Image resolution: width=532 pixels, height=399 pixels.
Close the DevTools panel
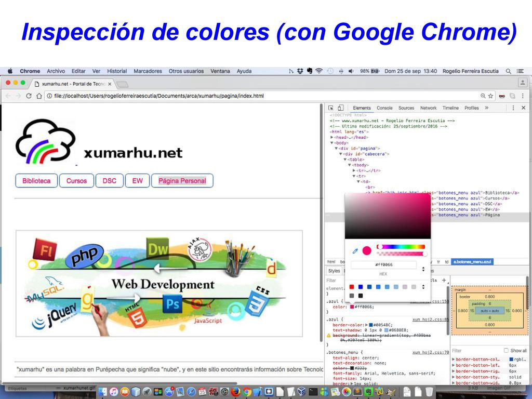(x=523, y=108)
